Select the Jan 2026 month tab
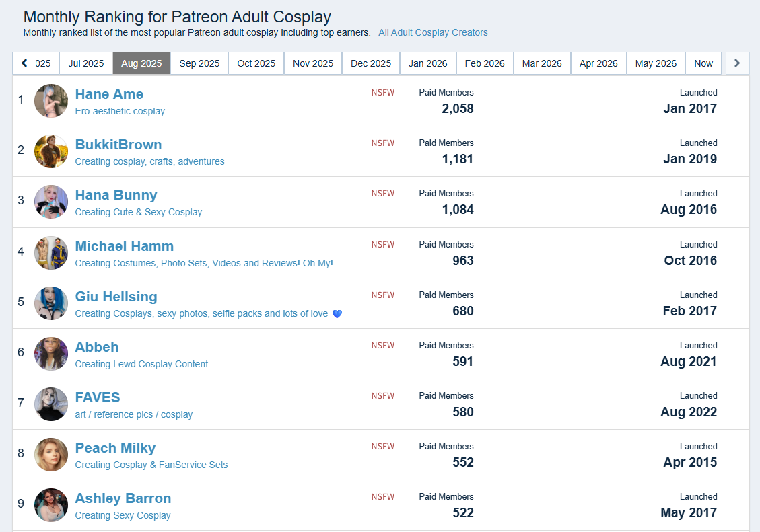This screenshot has width=760, height=532. (x=428, y=63)
